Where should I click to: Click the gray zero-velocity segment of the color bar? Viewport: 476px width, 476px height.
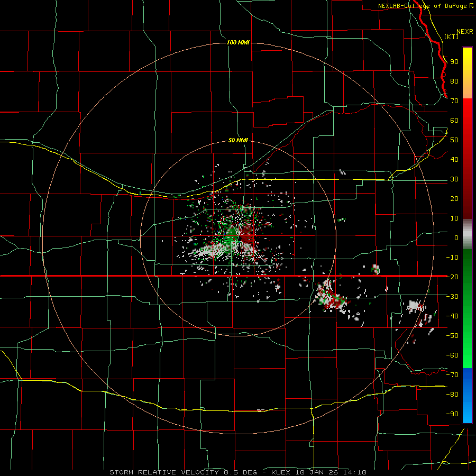coord(467,234)
